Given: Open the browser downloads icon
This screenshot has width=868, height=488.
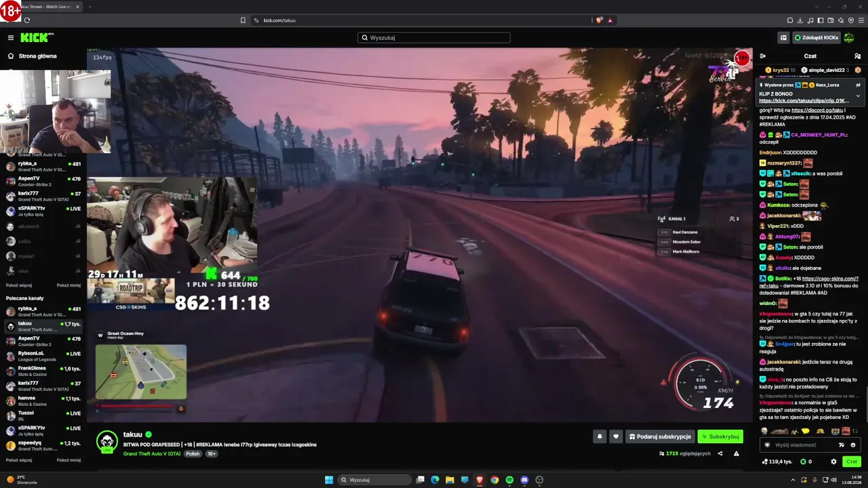Looking at the screenshot, I should tap(800, 20).
